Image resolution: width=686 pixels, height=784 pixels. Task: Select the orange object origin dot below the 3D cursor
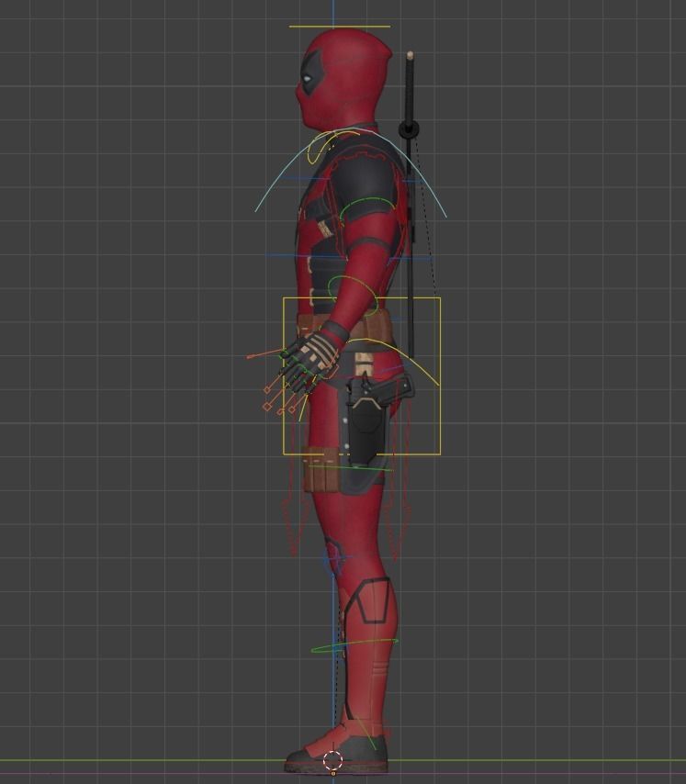(x=333, y=774)
